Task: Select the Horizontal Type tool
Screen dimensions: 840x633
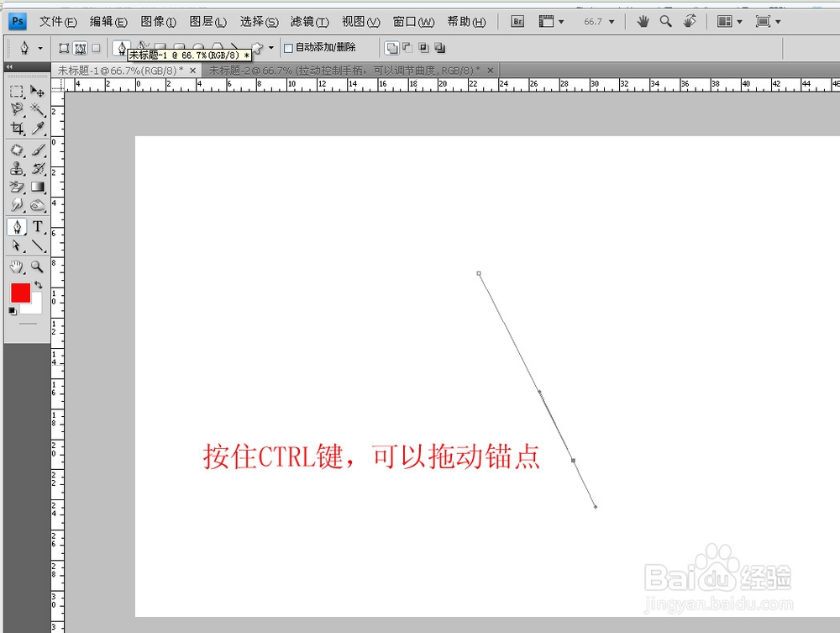Action: (x=36, y=226)
